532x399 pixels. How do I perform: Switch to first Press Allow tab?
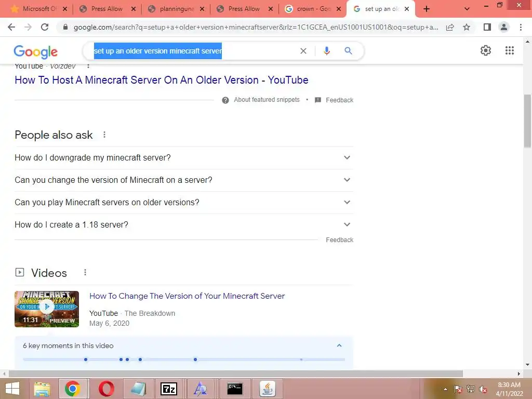(107, 9)
